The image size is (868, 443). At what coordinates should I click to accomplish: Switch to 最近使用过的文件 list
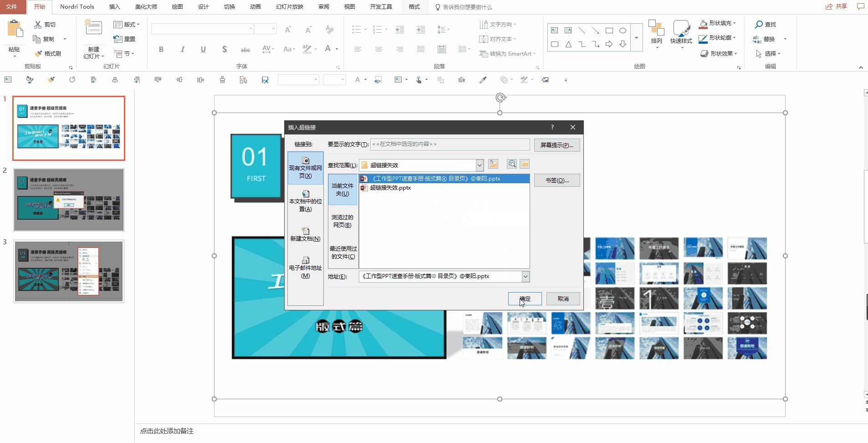(x=343, y=252)
